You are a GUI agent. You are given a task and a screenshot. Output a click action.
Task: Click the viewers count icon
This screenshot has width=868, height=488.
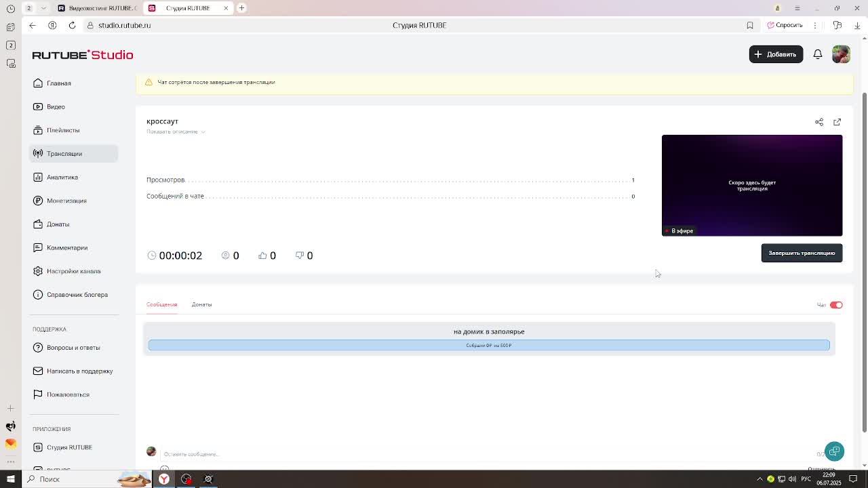[226, 256]
